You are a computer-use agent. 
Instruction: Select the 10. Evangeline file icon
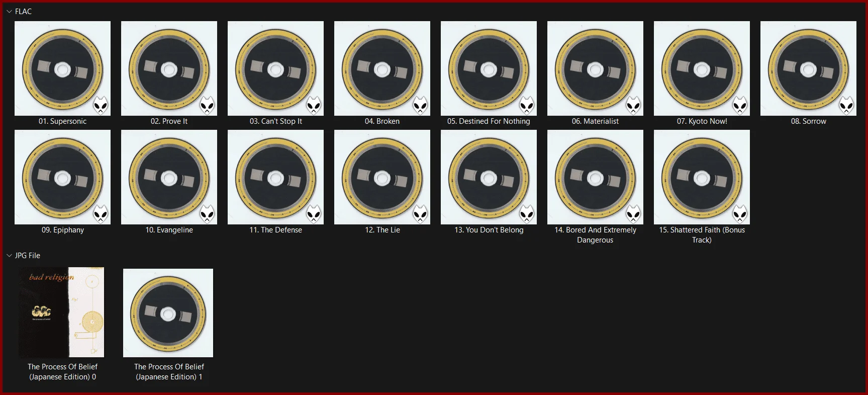(169, 177)
